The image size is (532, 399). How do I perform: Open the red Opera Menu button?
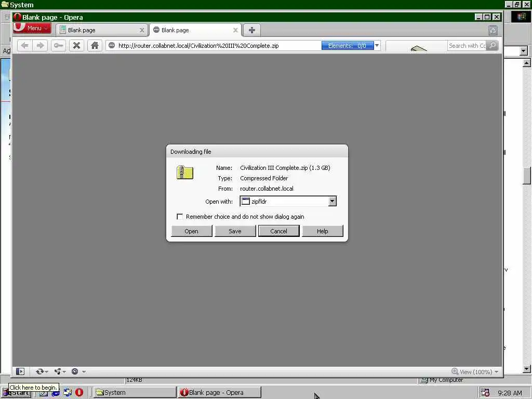pos(32,28)
